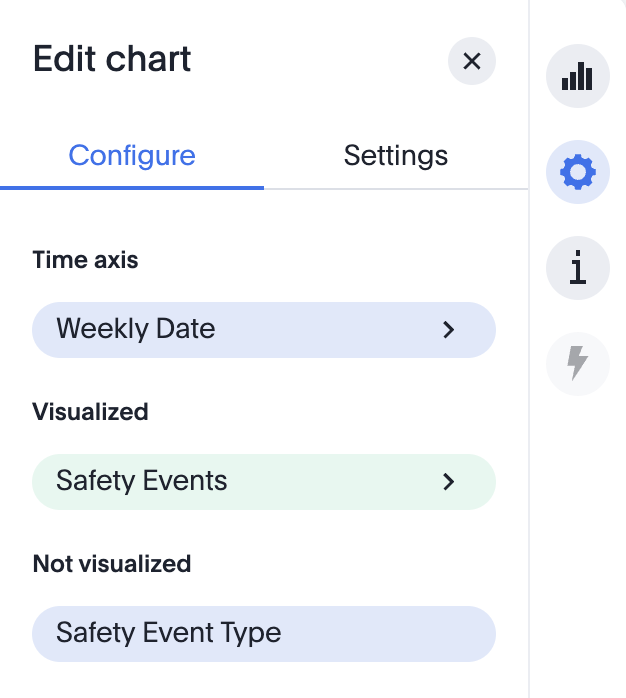This screenshot has width=626, height=698.
Task: Click the gray separator line under Settings tab
Action: click(396, 188)
